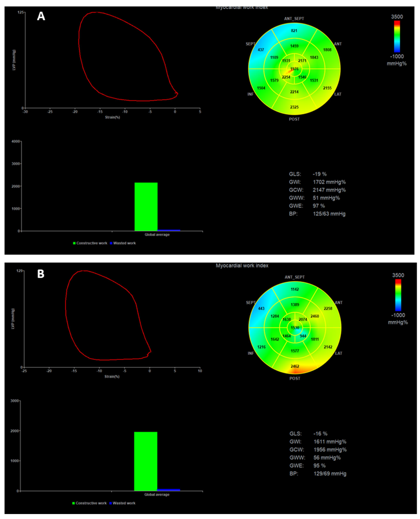The width and height of the screenshot is (420, 519).
Task: Select posterior segment 2462 in panel B
Action: pyautogui.click(x=295, y=366)
